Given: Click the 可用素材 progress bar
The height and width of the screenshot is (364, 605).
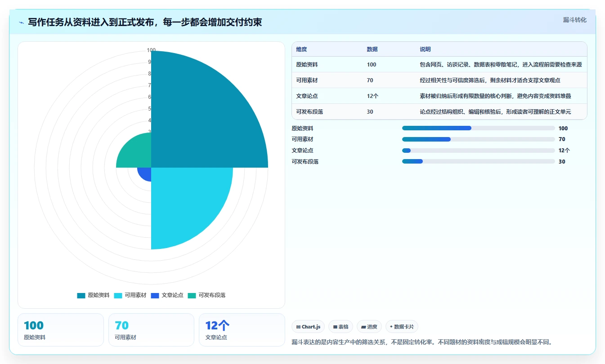Looking at the screenshot, I should (479, 139).
